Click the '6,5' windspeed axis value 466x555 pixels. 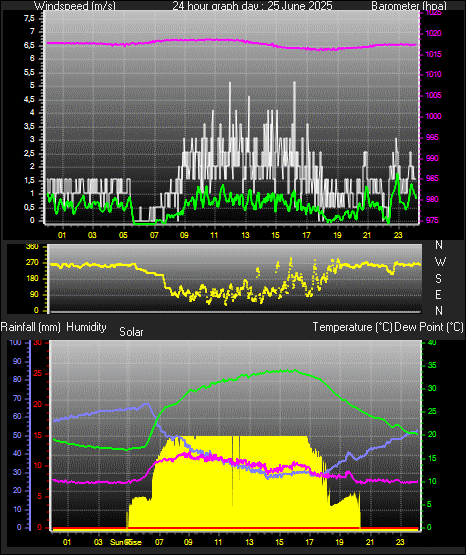tap(29, 46)
